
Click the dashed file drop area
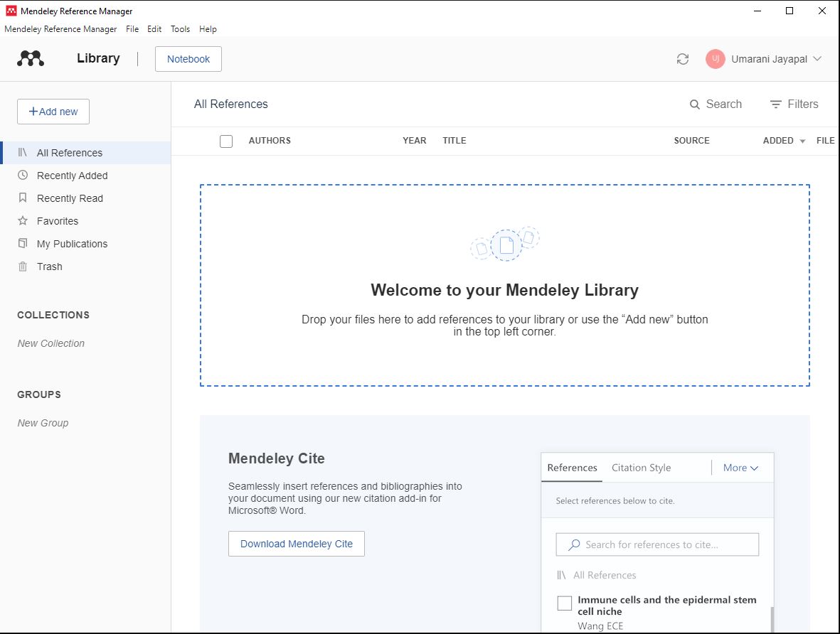click(x=505, y=286)
